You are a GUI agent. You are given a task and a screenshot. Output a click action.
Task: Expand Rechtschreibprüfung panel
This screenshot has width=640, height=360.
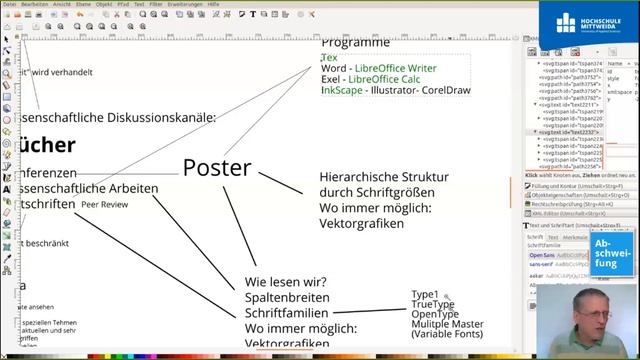pyautogui.click(x=580, y=204)
